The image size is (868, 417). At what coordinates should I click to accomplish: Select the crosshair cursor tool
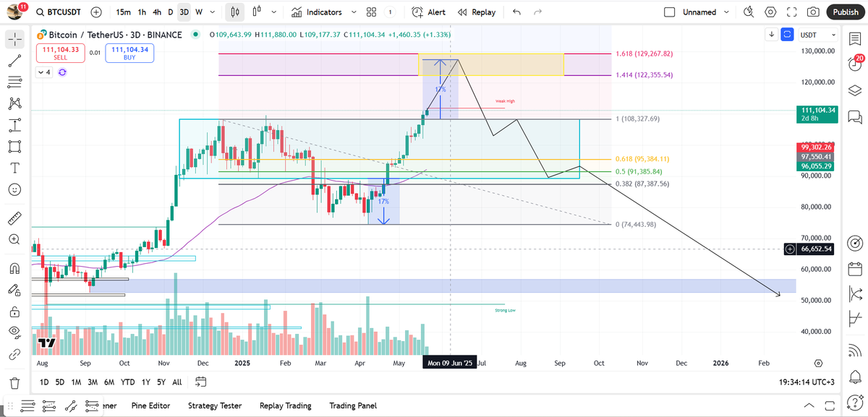point(14,40)
